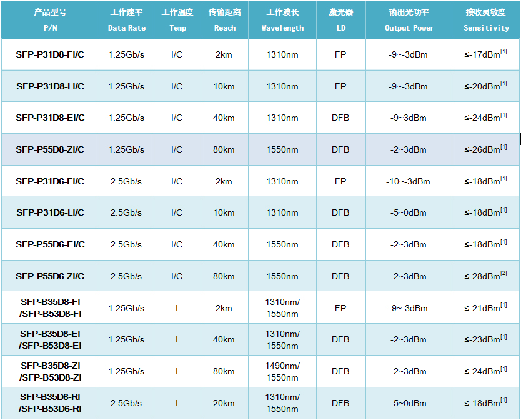Click 2.5Gb/s in SFP-B35D6-RI row
The height and width of the screenshot is (420, 521).
(x=126, y=403)
